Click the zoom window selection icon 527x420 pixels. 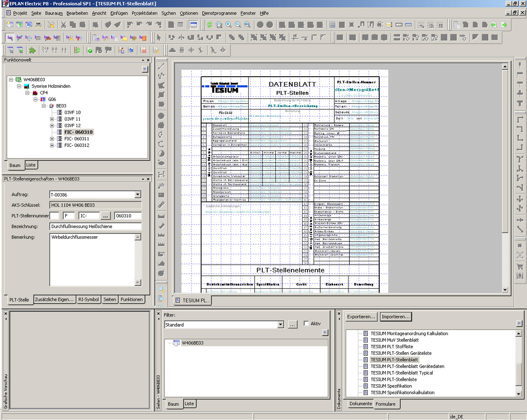pyautogui.click(x=219, y=25)
